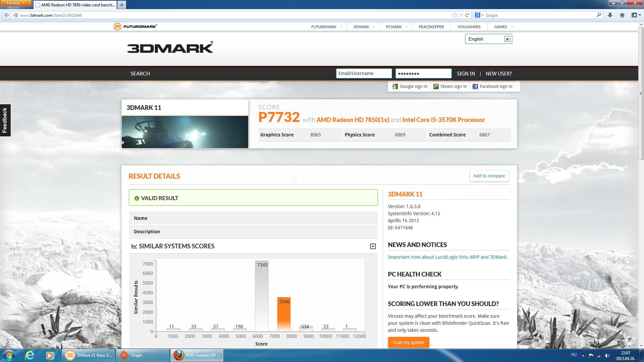Click the Intel Core i5-3570K Processor link
644x362 pixels.
(443, 120)
